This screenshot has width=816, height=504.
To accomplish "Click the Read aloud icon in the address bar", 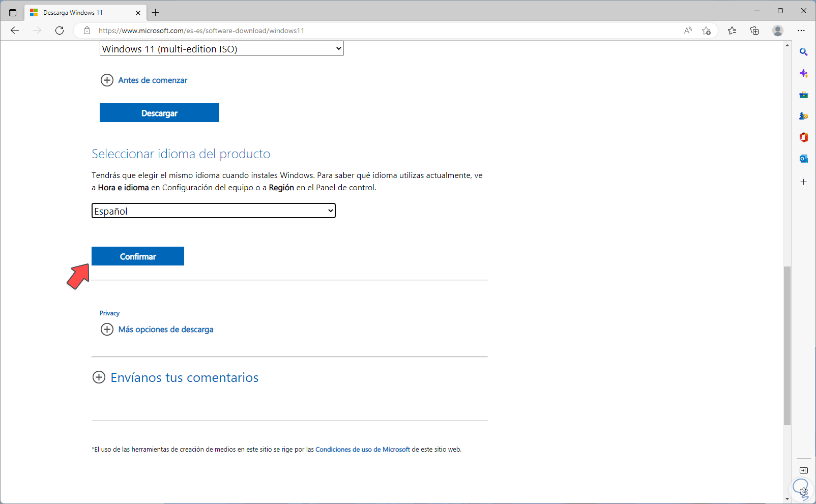I will 688,31.
